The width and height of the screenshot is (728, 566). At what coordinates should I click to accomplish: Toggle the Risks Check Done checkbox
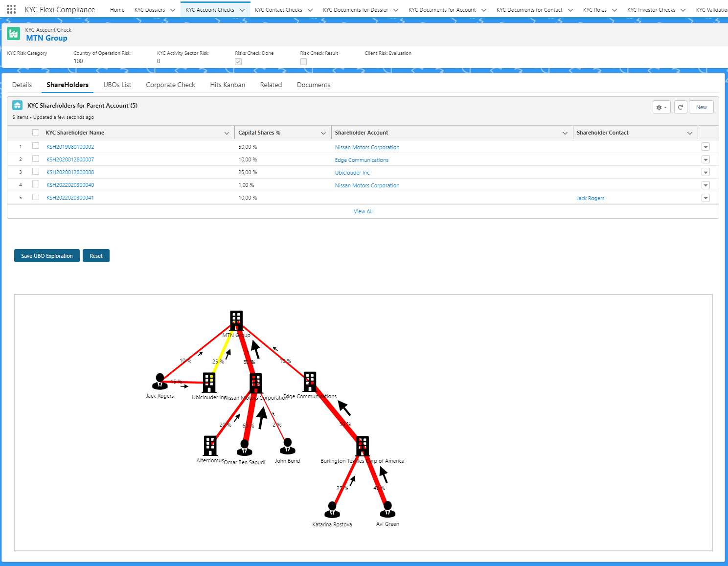(238, 62)
